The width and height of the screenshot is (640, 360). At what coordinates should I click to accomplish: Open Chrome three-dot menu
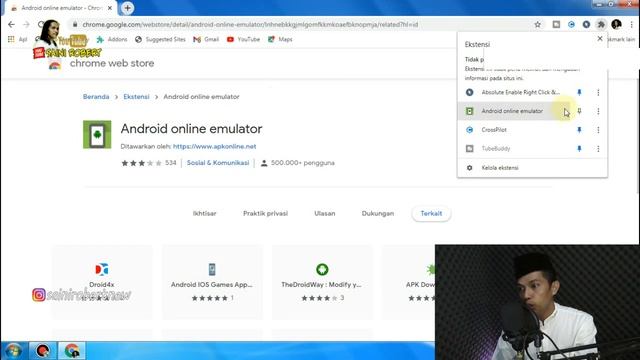click(631, 24)
